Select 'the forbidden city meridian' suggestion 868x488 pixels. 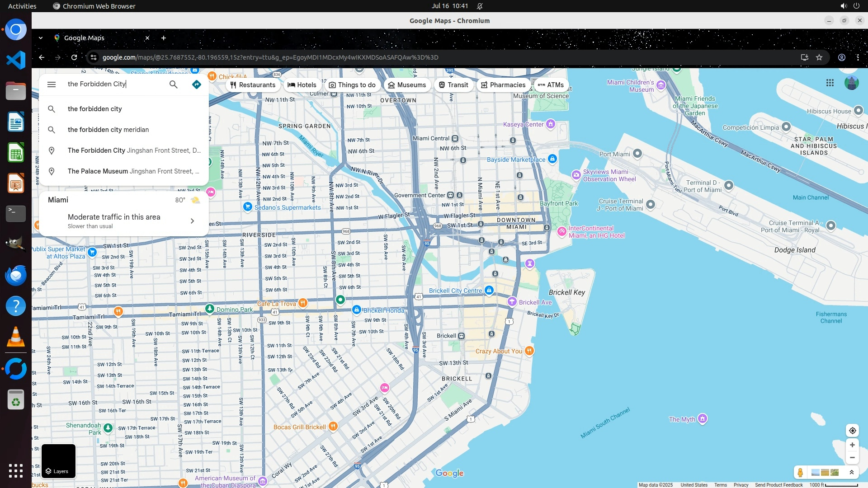click(x=108, y=130)
